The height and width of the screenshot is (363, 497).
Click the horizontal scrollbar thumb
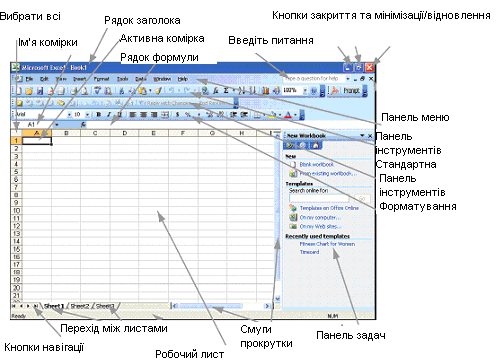pos(211,306)
